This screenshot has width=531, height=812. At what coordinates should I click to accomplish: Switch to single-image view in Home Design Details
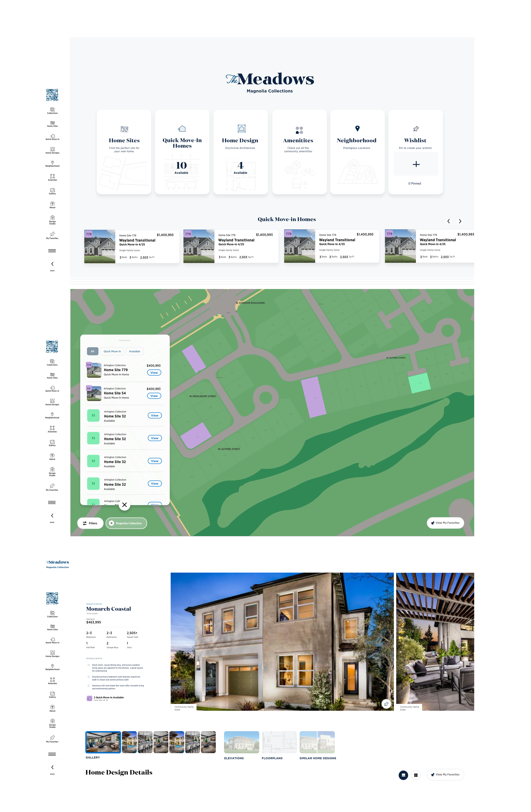pos(403,775)
